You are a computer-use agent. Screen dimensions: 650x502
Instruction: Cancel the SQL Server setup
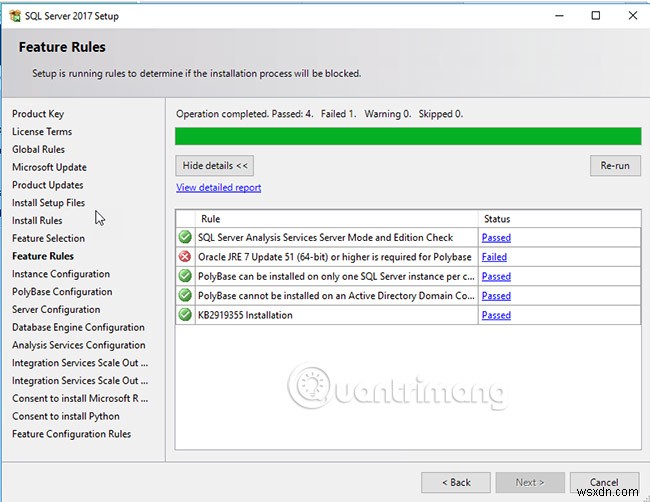click(604, 483)
